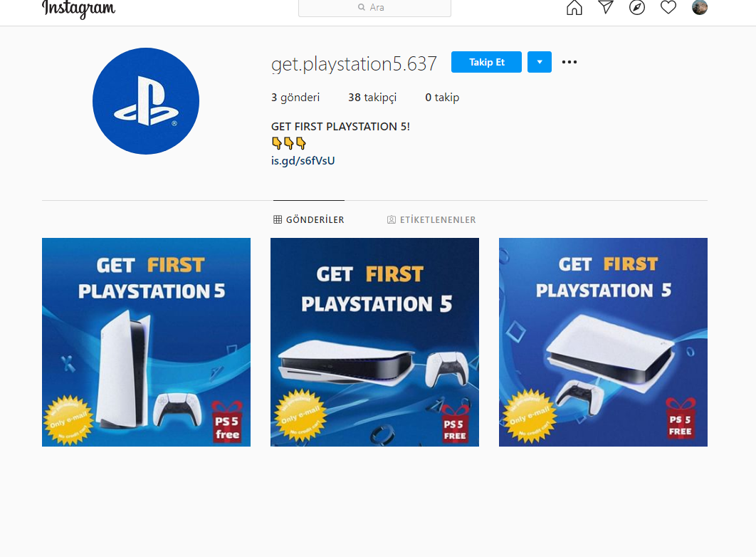Open middle post with horizontal PS5
The image size is (756, 557).
[x=374, y=342]
